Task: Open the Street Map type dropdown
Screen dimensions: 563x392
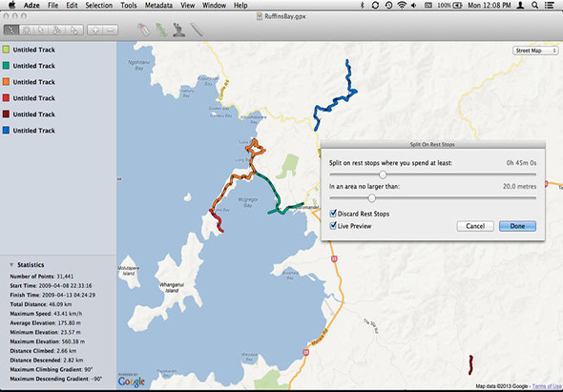Action: (535, 51)
